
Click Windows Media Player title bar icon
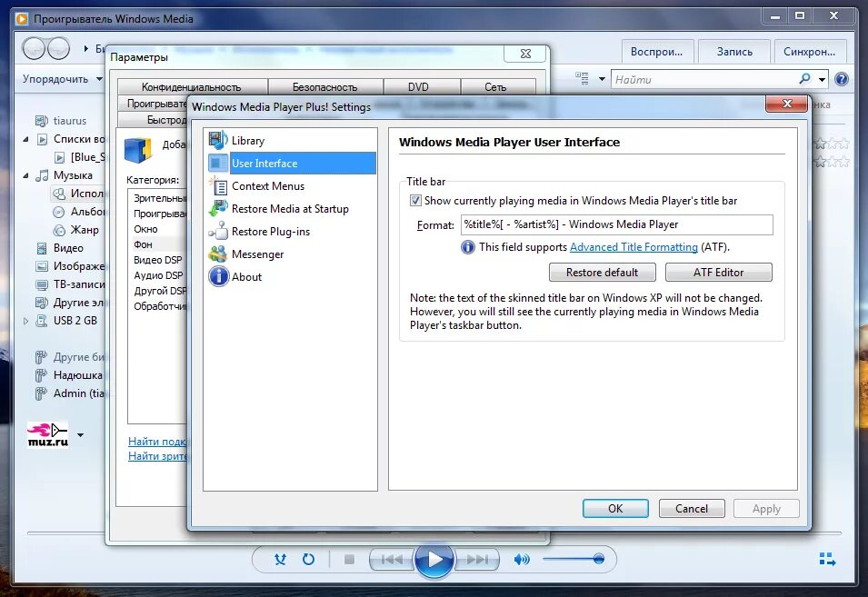coord(22,19)
